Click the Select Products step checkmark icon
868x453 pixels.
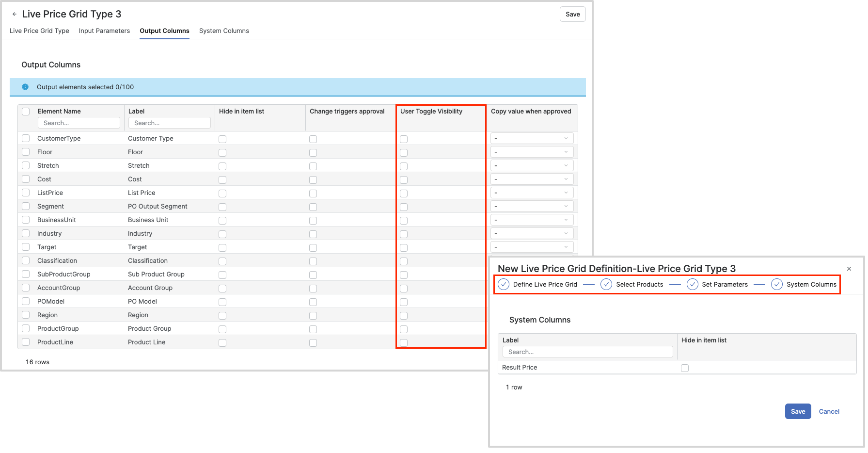[x=606, y=284]
